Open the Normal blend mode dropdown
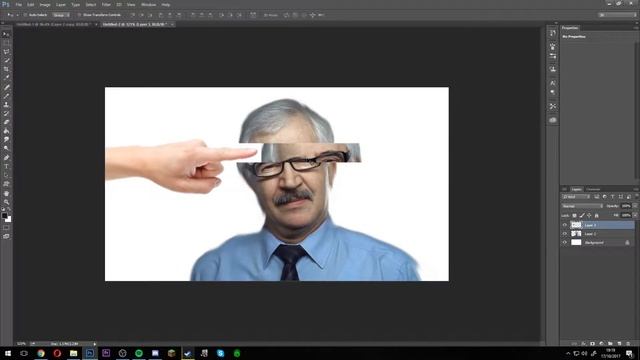 pos(582,206)
